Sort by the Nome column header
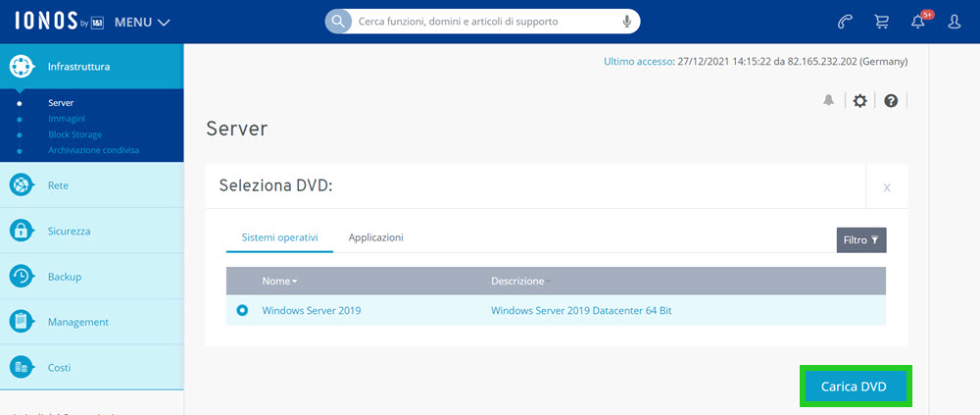Screen dimensions: 980x415 (x=279, y=281)
